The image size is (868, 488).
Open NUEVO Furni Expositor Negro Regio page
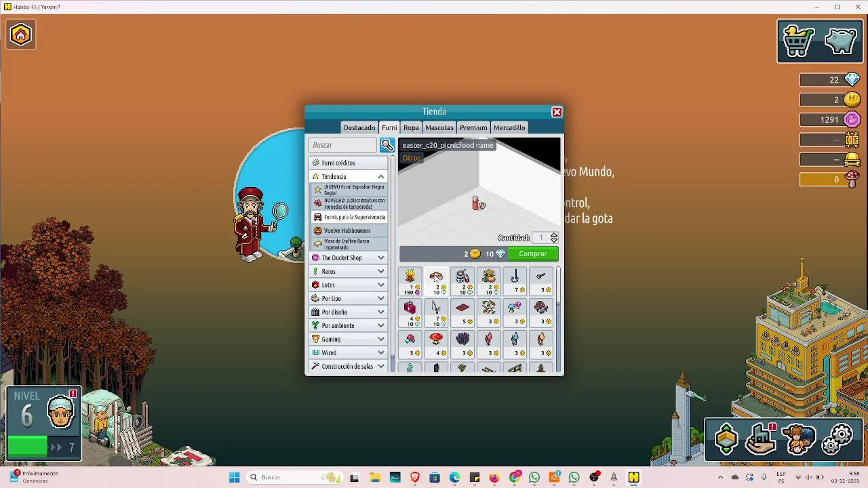[349, 190]
